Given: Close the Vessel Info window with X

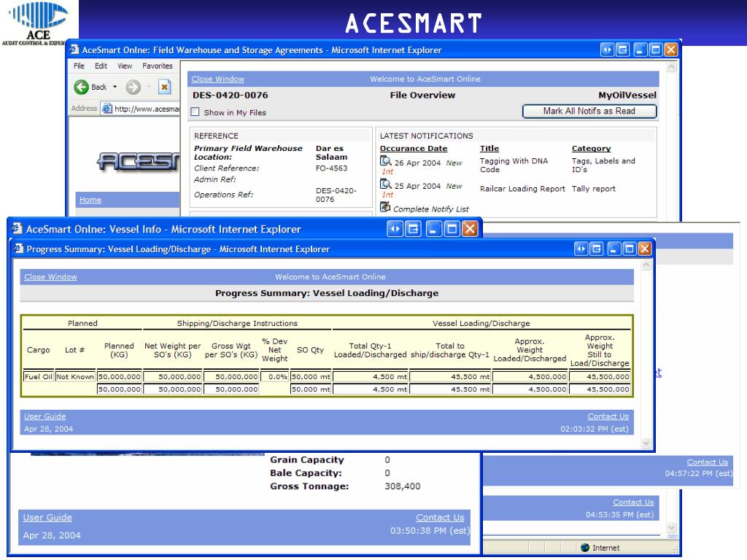Looking at the screenshot, I should 470,229.
